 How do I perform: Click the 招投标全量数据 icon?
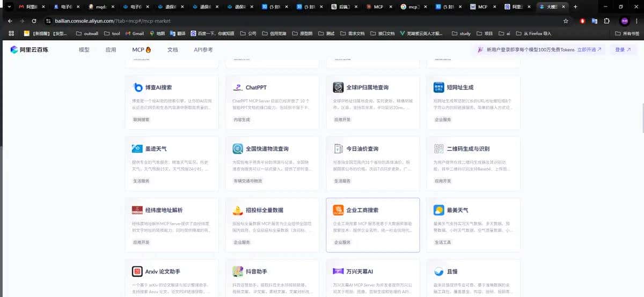pyautogui.click(x=238, y=210)
